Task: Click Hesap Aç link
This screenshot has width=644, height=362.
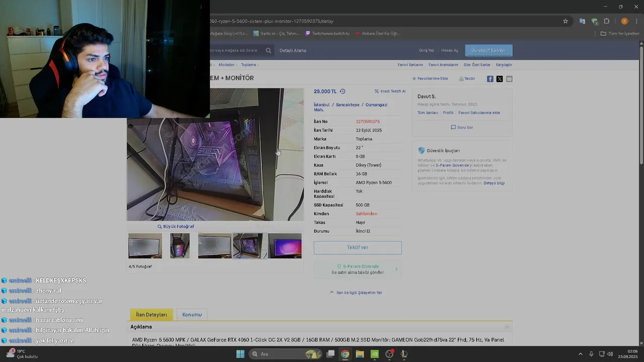Action: click(450, 50)
